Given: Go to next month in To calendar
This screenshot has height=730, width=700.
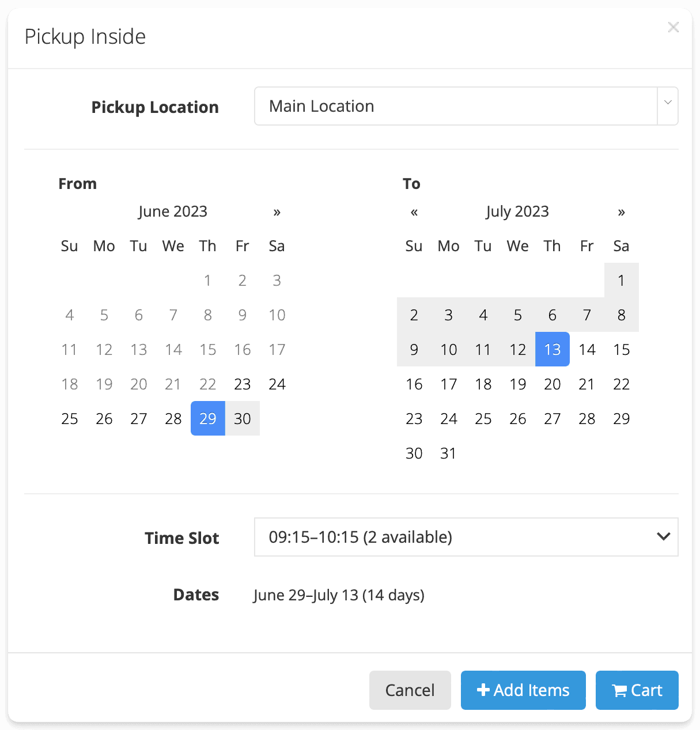Looking at the screenshot, I should 621,212.
